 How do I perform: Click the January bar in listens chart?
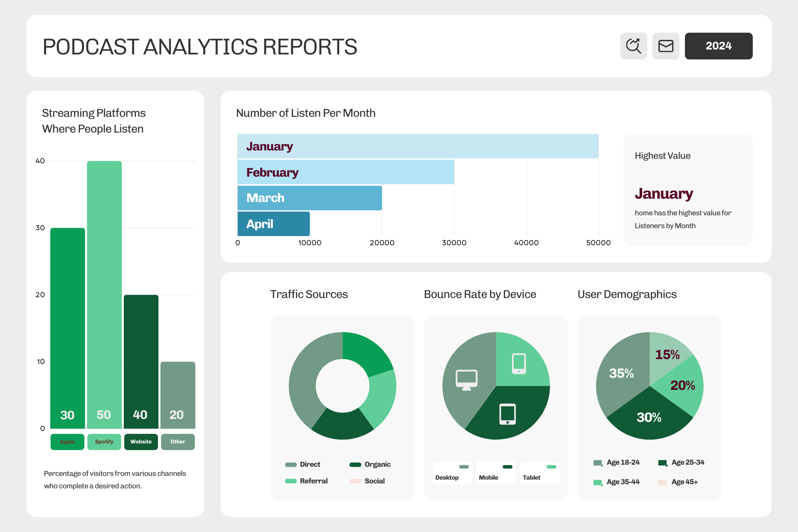[x=418, y=146]
